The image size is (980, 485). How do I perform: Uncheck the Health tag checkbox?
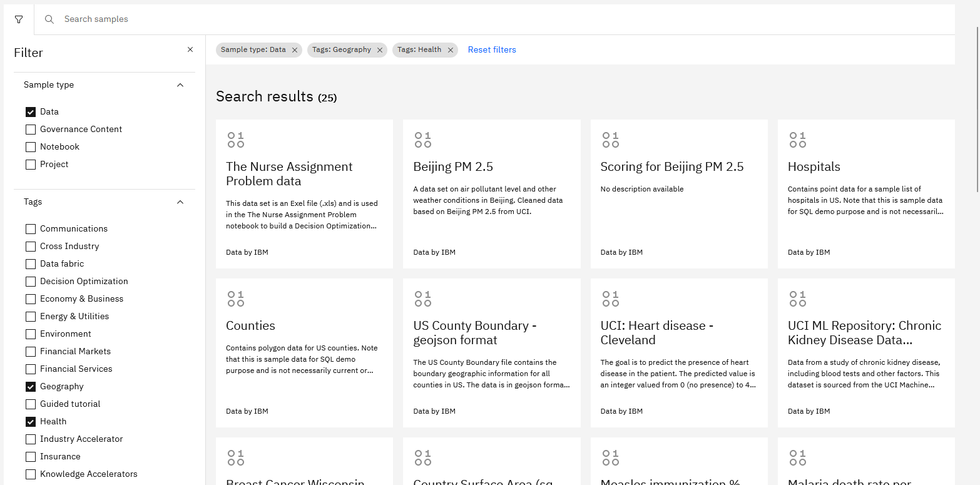click(x=31, y=422)
